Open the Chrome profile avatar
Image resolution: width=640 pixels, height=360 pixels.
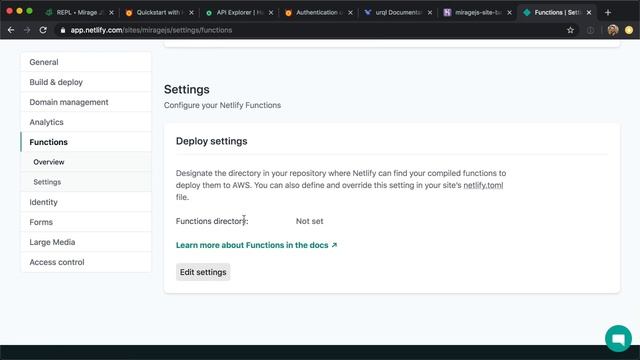[x=613, y=30]
